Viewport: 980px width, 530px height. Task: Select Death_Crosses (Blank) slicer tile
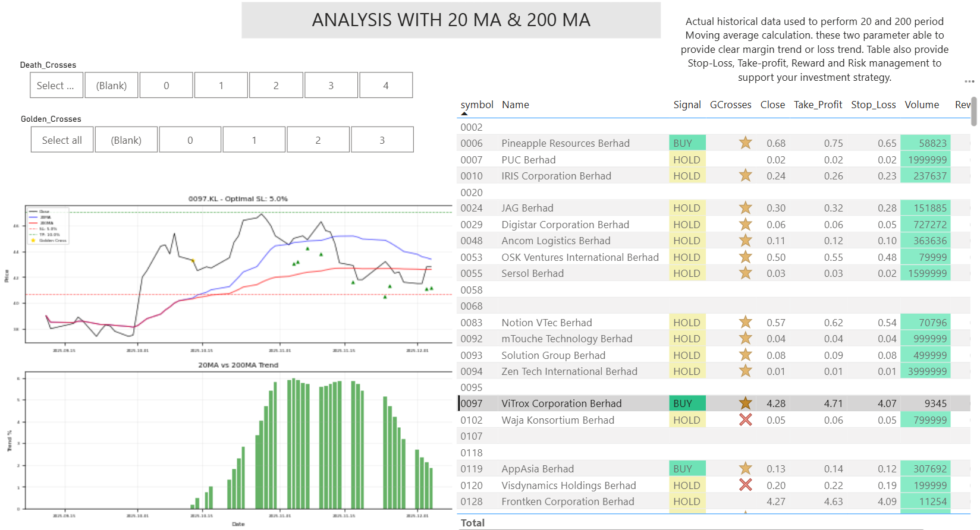click(x=111, y=86)
